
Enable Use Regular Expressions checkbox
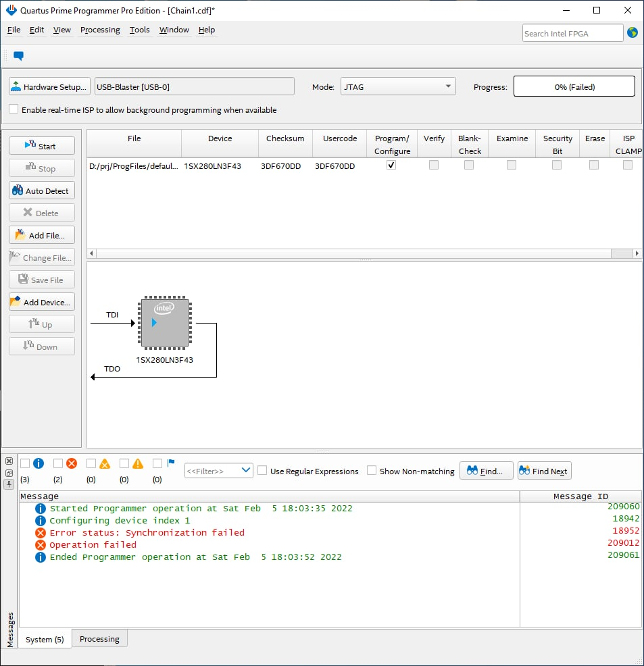tap(263, 471)
